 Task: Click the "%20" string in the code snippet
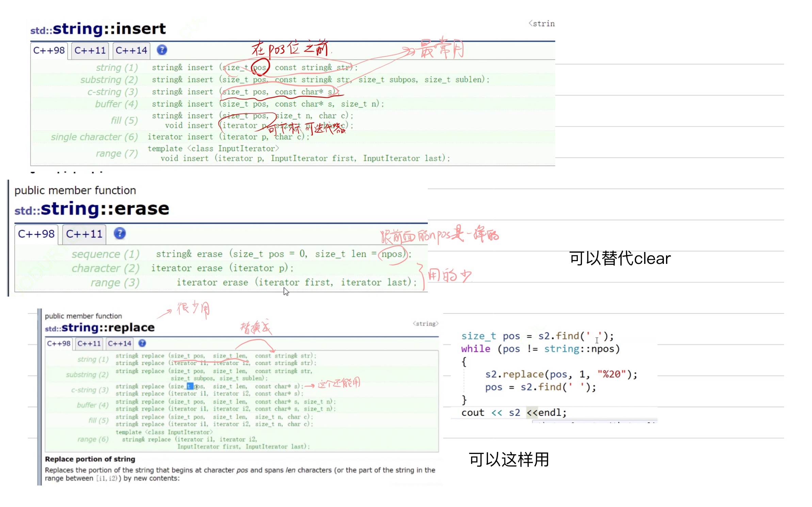pos(612,374)
